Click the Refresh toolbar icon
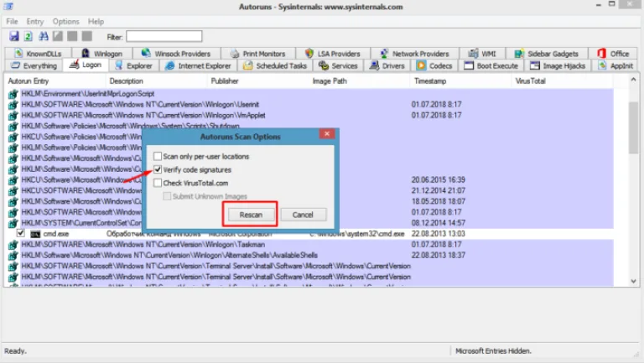Image resolution: width=644 pixels, height=363 pixels. pos(28,36)
